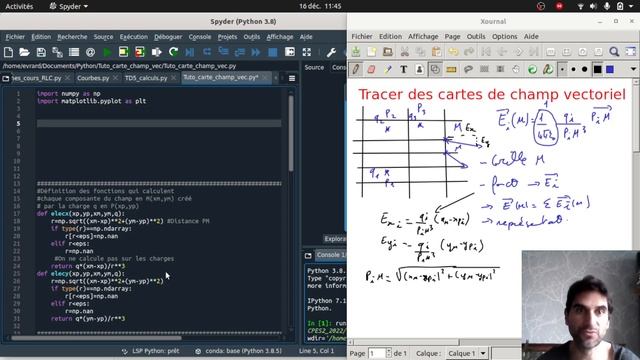Open Déboguer menu in Spyder
Image resolution: width=640 pixels, height=360 pixels.
click(x=168, y=37)
